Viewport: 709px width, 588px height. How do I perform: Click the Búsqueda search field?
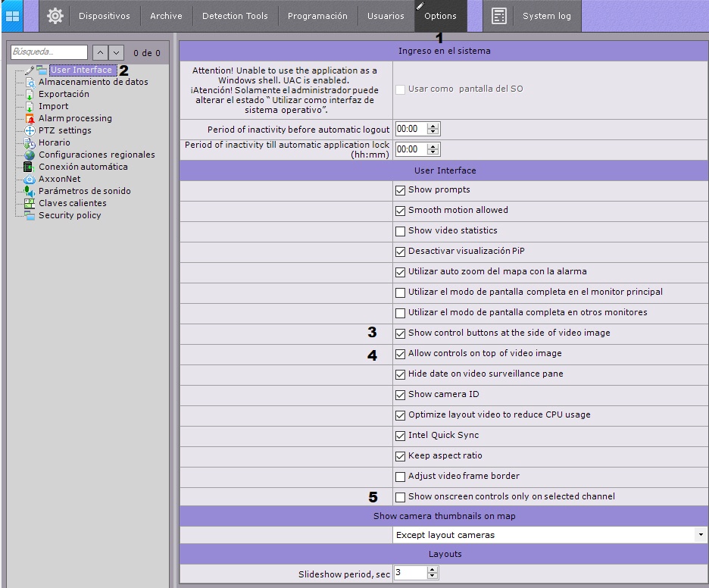pos(49,52)
